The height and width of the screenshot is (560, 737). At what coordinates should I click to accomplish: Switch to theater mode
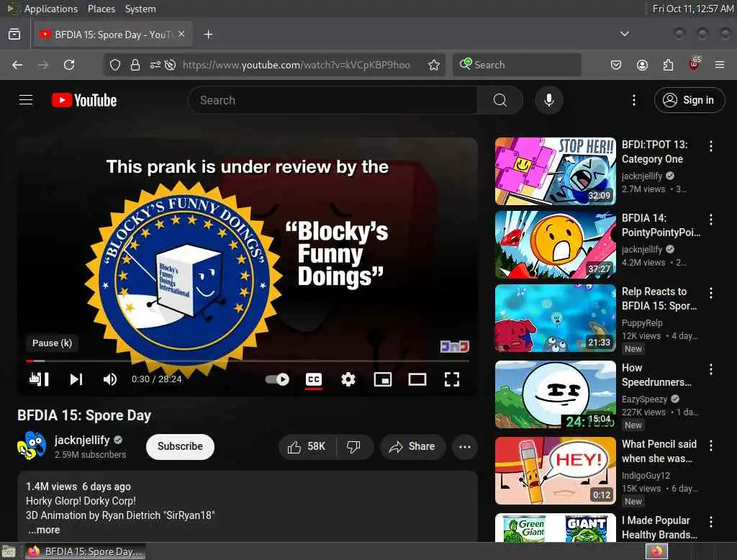click(x=417, y=379)
